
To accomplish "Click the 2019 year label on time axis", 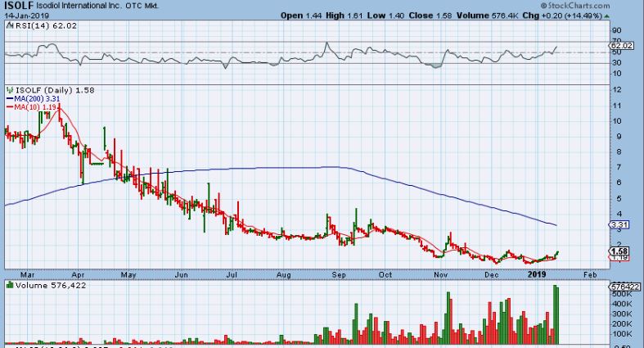I will 537,274.
